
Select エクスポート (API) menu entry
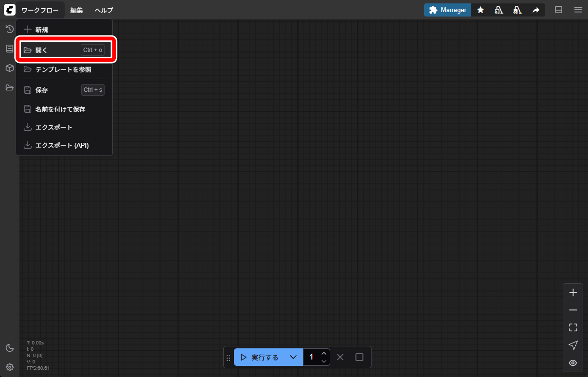click(64, 145)
